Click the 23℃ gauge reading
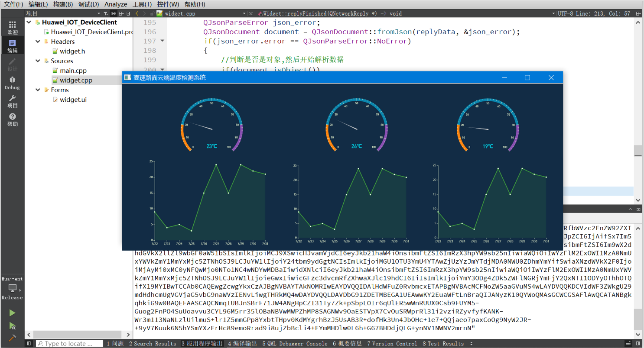Viewport: 644px width, 348px height. pos(211,146)
